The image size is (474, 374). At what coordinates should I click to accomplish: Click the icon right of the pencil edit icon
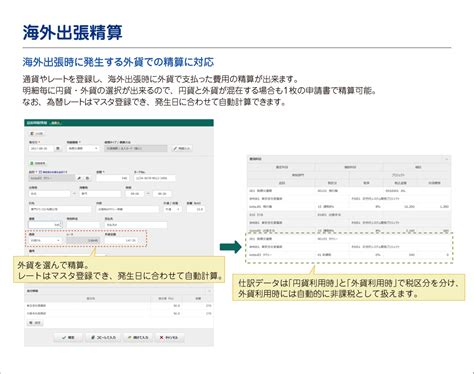coord(87,178)
